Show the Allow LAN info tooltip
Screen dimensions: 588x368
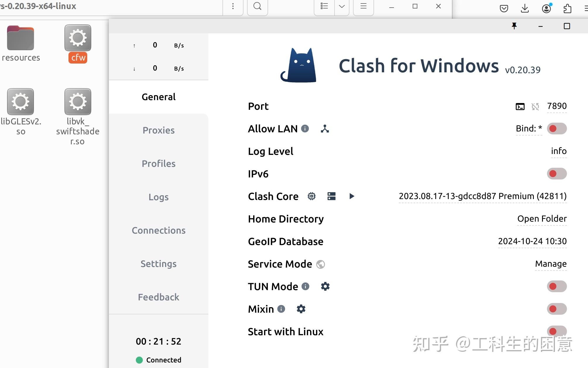coord(304,129)
